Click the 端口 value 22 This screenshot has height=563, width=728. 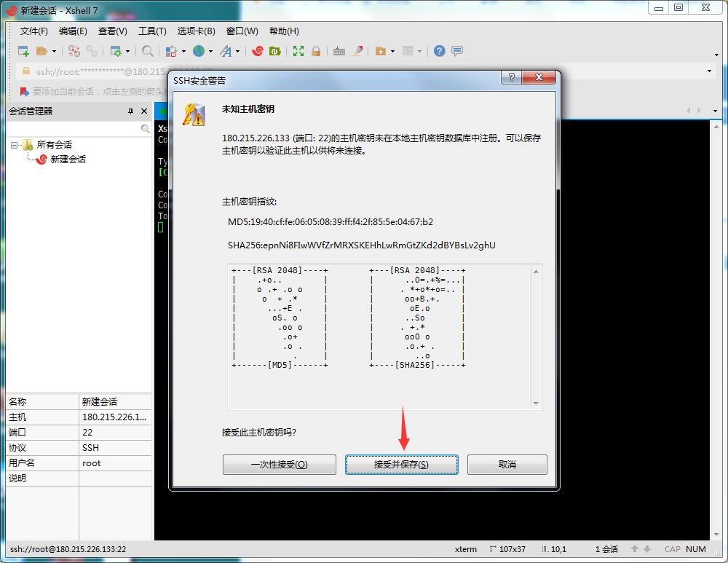(87, 433)
